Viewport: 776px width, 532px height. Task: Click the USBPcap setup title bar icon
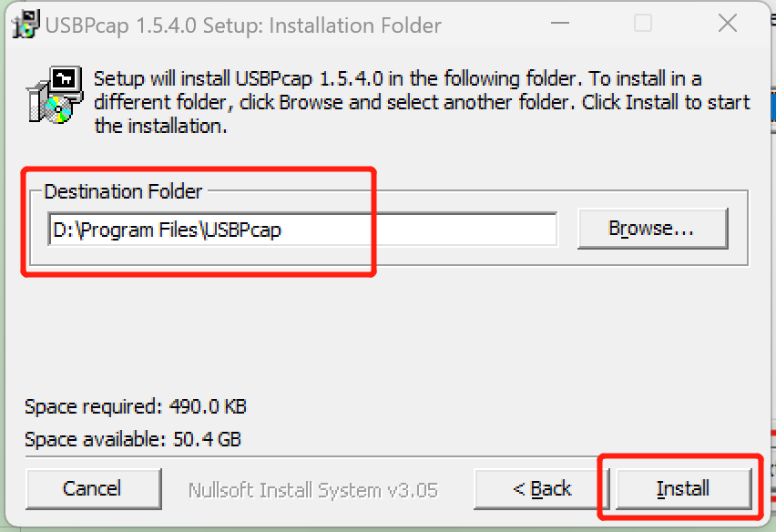tap(26, 24)
